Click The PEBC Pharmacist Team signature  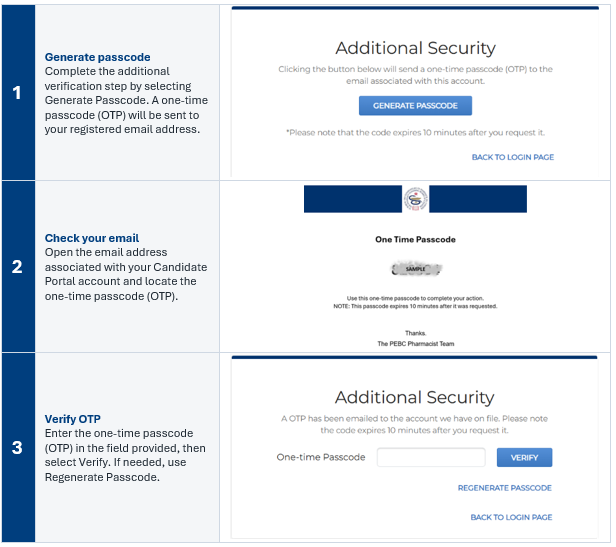[416, 344]
